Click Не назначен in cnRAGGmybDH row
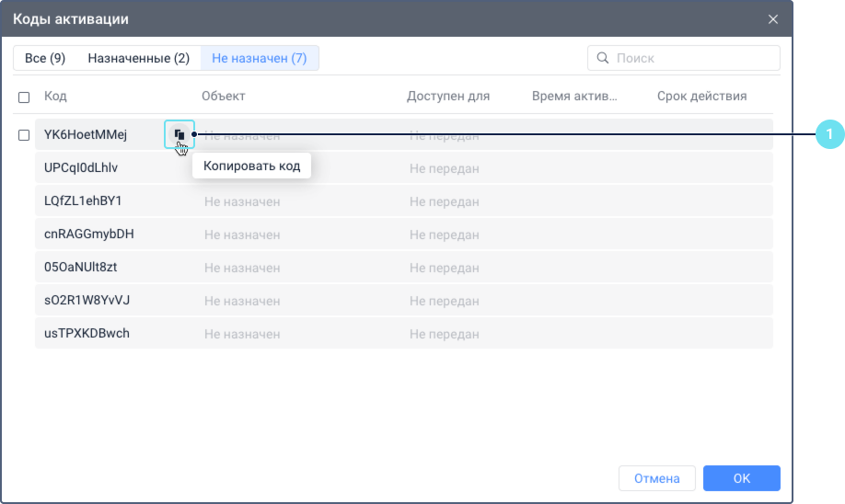Screen dimensions: 845x504 [242, 235]
